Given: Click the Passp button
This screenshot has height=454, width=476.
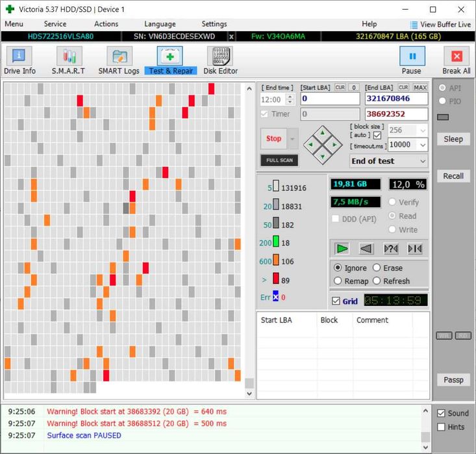Looking at the screenshot, I should pos(453,380).
